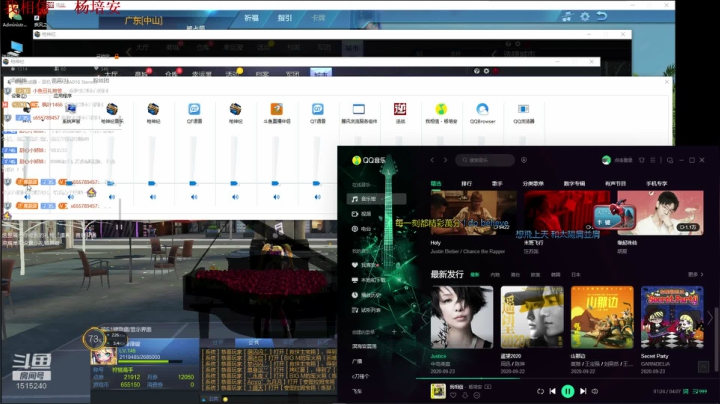Show next new release albums arrow
This screenshot has width=720, height=404.
pyautogui.click(x=710, y=317)
